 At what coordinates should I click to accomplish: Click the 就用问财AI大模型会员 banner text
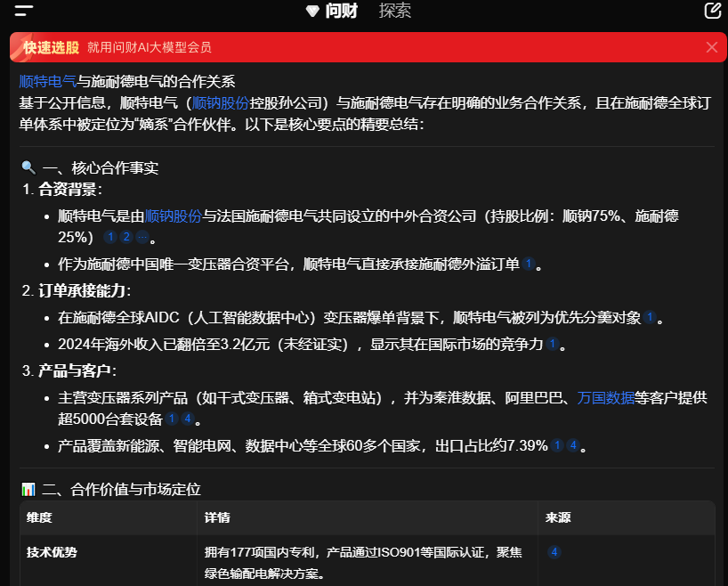pos(149,47)
